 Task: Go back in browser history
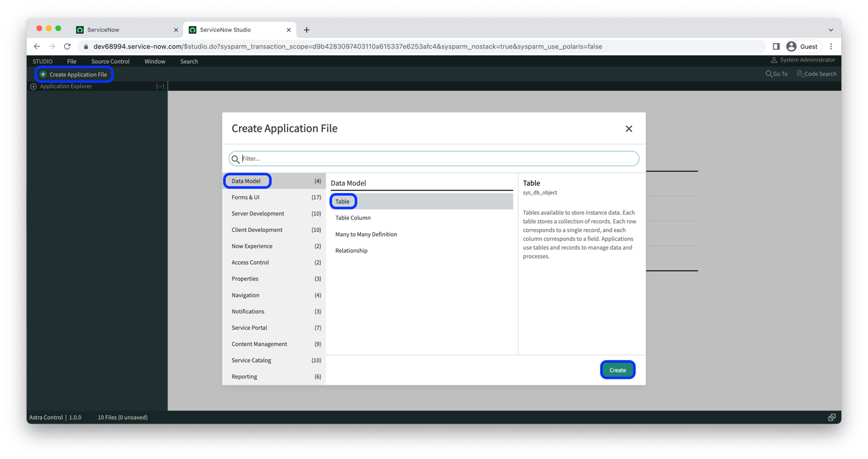click(x=37, y=46)
